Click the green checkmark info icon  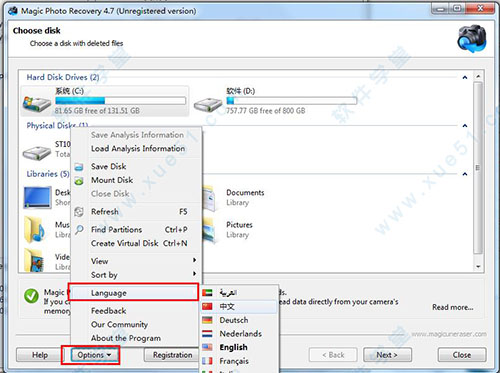pos(31,296)
